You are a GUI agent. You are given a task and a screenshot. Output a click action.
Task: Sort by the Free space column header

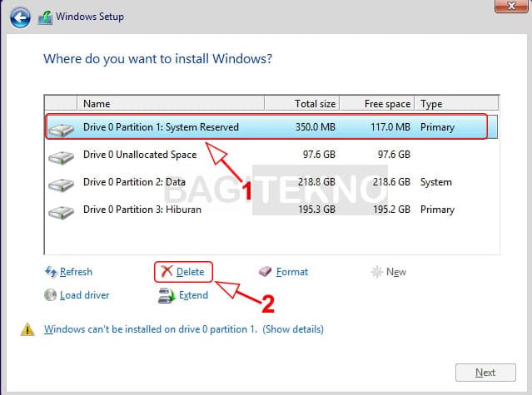click(x=377, y=103)
